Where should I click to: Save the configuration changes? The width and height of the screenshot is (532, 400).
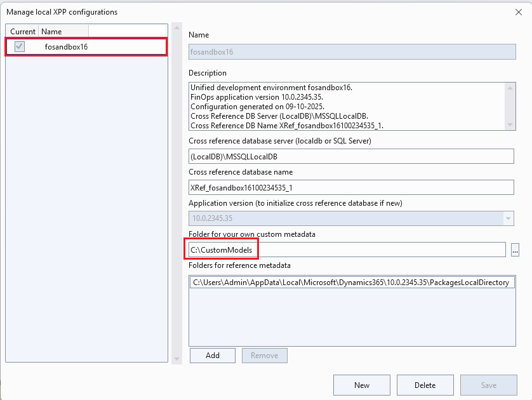click(488, 385)
